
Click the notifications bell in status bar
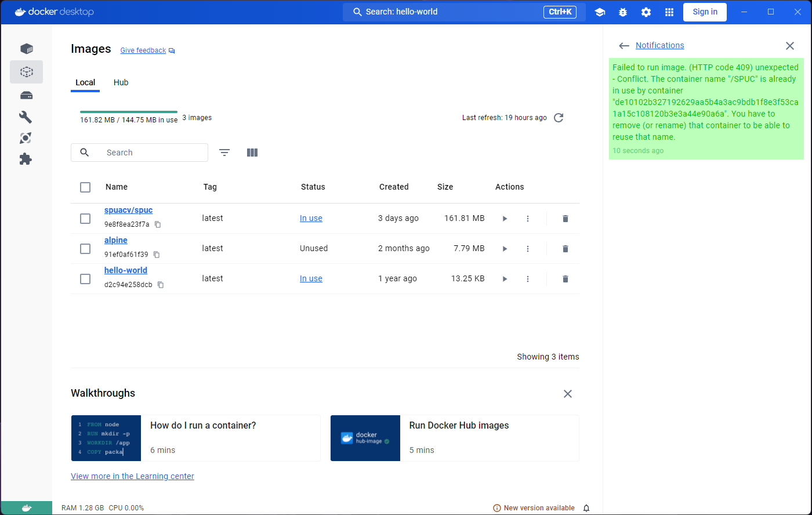click(586, 508)
